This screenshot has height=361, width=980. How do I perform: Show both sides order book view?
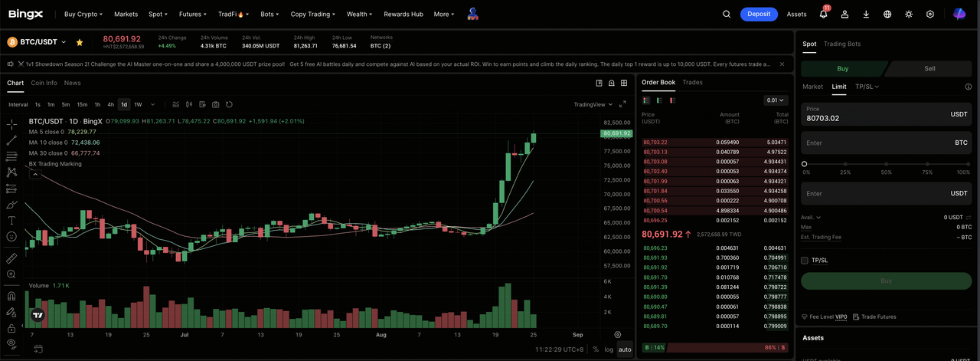[646, 100]
